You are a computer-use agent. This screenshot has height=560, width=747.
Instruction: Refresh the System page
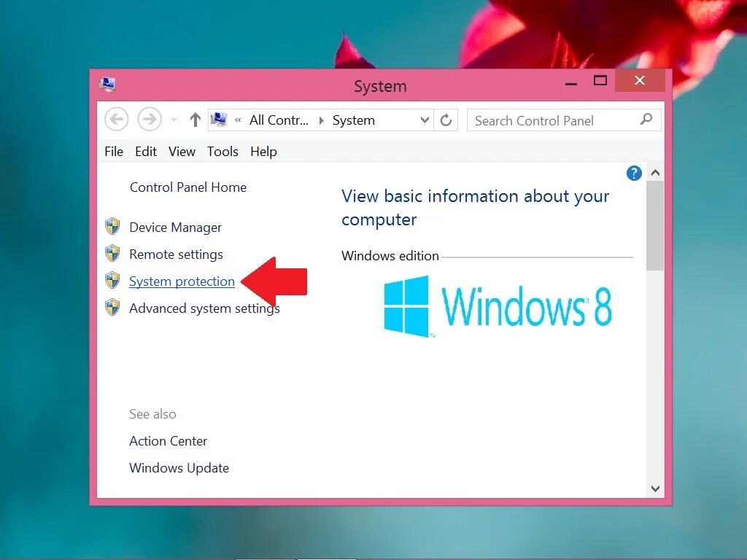(446, 120)
